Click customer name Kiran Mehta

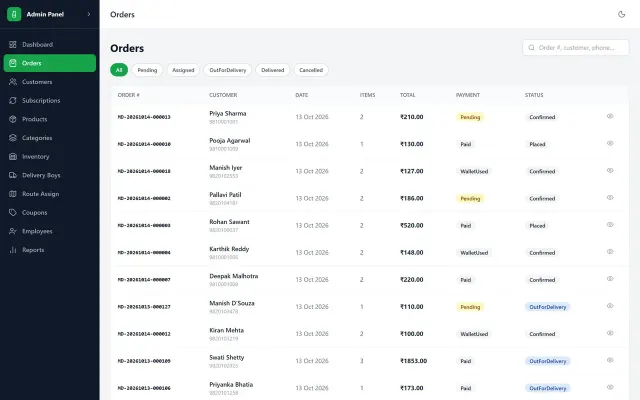click(x=227, y=330)
